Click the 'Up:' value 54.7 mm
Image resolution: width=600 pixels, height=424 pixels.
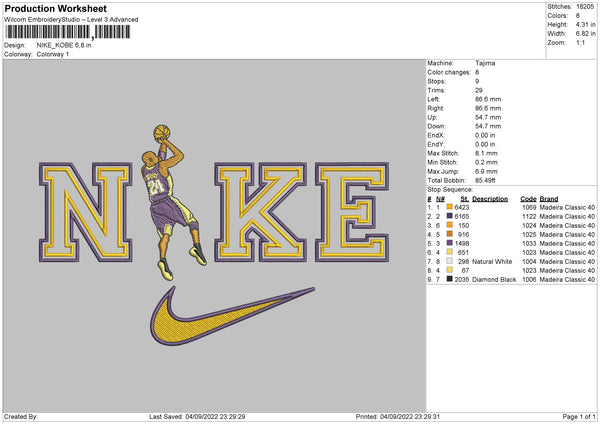click(488, 117)
